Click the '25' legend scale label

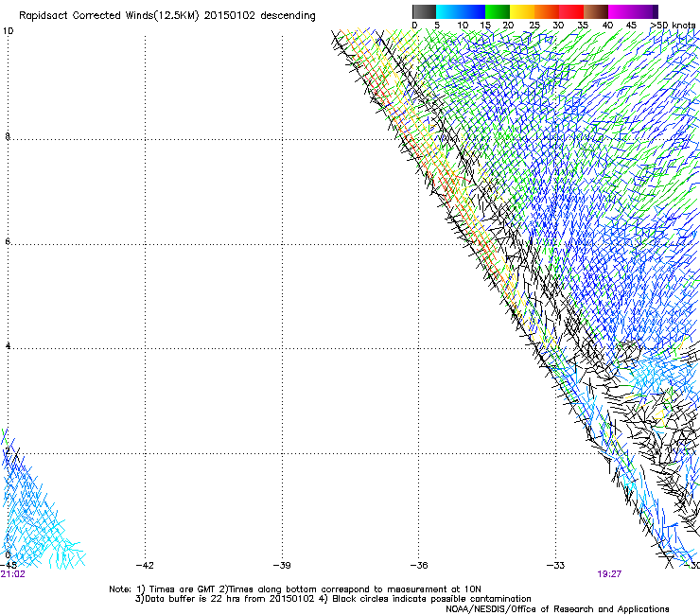point(534,25)
